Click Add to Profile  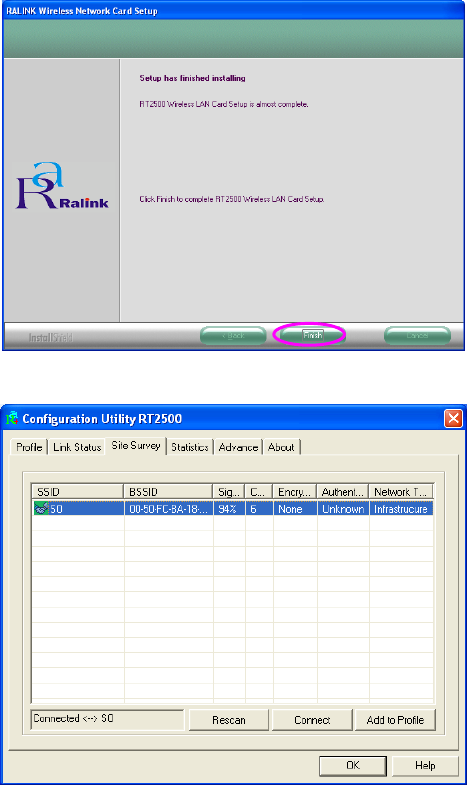click(395, 720)
